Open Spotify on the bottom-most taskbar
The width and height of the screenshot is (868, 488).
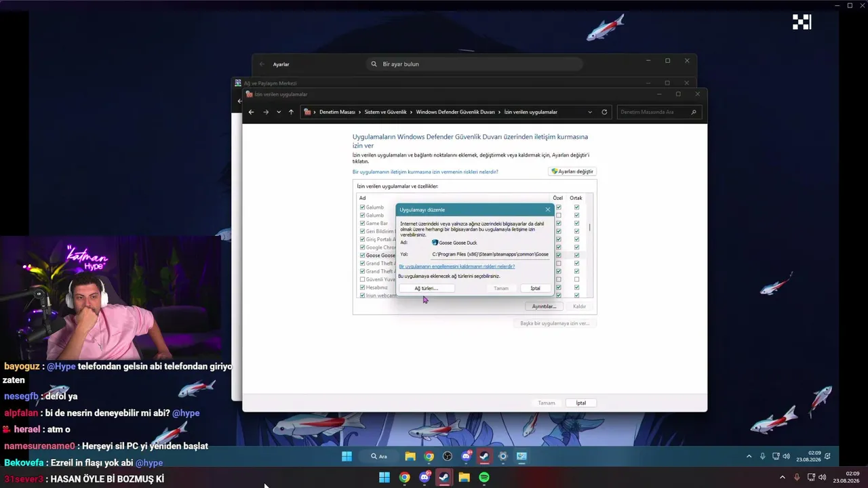(484, 477)
